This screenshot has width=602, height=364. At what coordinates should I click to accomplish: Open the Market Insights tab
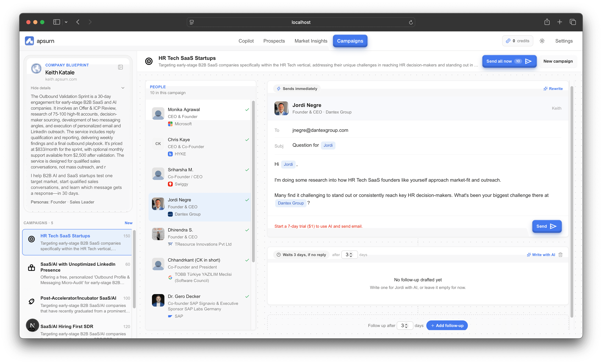pos(311,41)
